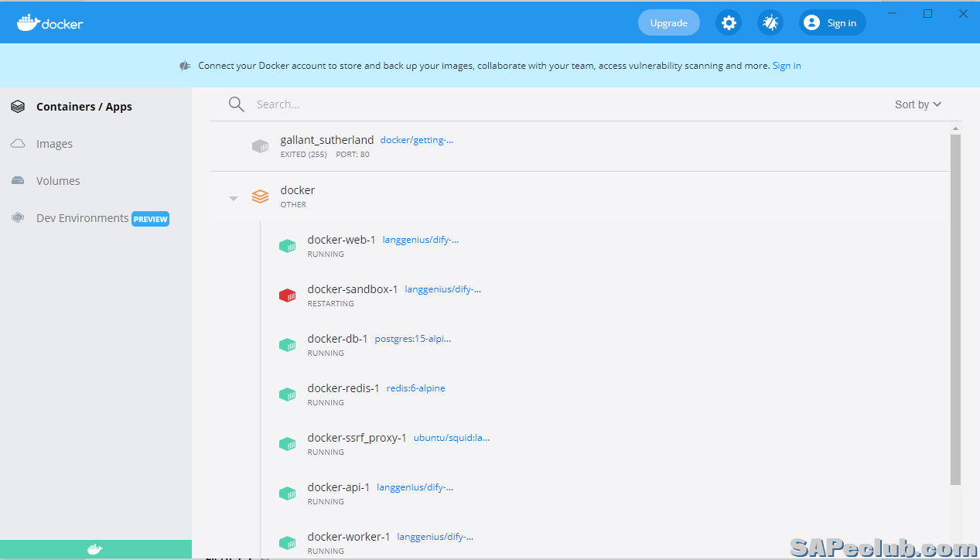Click the bug troubleshoot icon
Viewport: 980px width, 560px height.
coord(770,23)
